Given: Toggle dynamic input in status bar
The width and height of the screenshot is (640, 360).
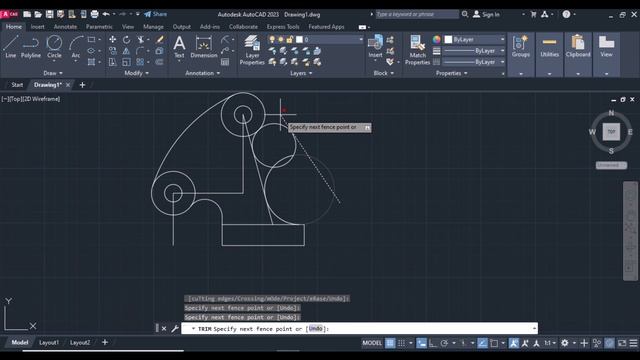Looking at the screenshot, I should click(x=421, y=343).
